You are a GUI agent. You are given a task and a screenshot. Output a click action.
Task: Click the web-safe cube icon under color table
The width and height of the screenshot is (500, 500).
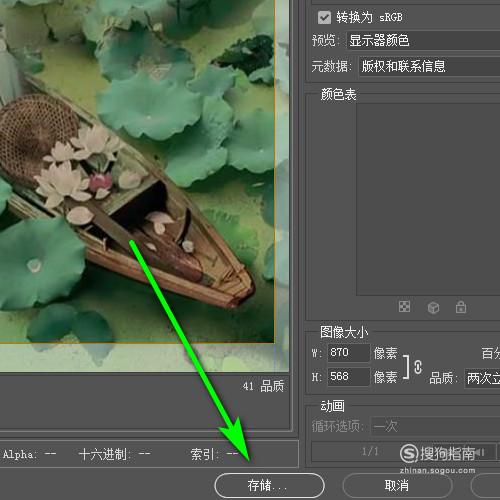[x=433, y=307]
